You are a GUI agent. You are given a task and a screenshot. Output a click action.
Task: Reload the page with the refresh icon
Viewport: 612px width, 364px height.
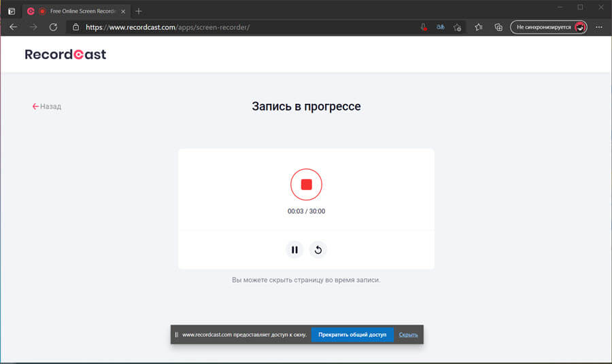tap(54, 27)
